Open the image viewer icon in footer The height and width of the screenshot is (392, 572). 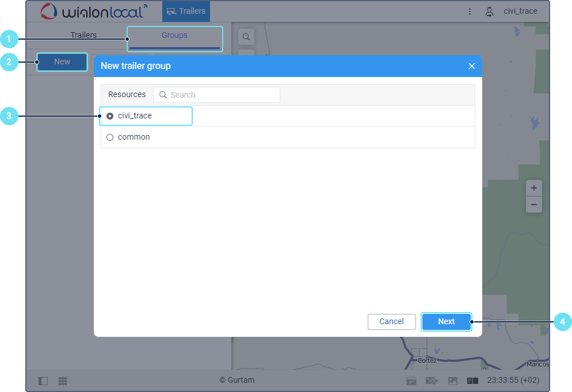(x=453, y=381)
